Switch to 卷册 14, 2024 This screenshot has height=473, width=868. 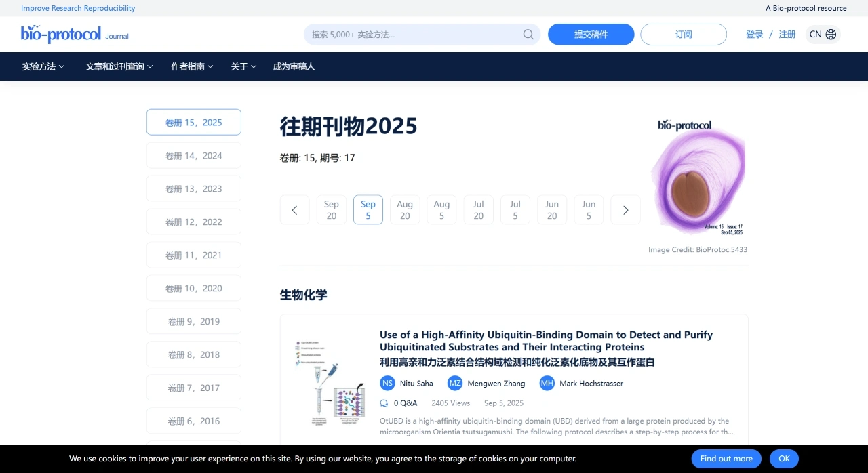tap(193, 155)
